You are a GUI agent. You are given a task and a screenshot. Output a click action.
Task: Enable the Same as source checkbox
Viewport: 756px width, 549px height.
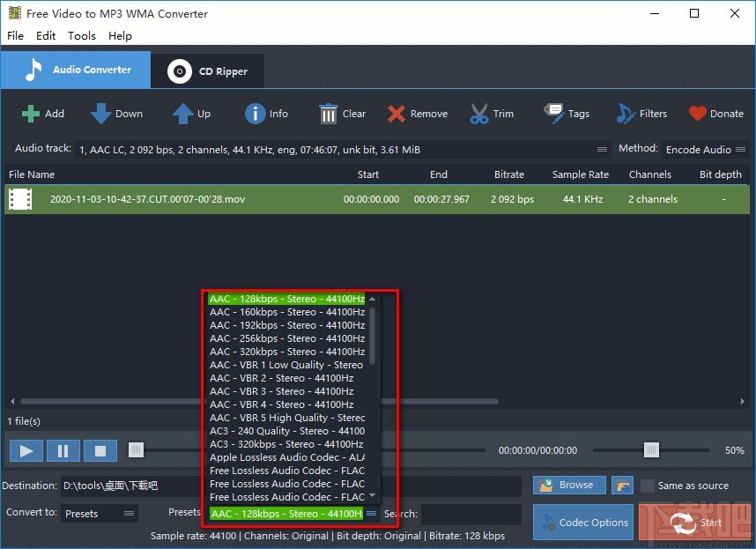647,486
